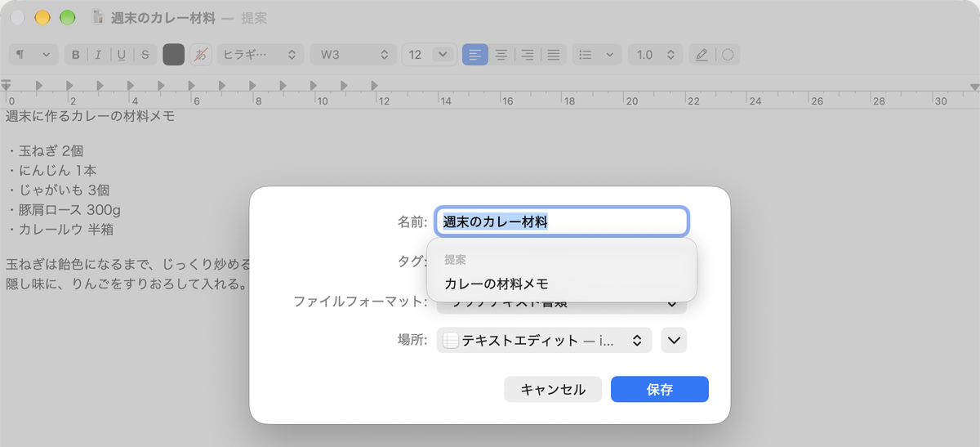Click the document proxy icon in title bar
Viewport: 980px width, 447px height.
(99, 17)
